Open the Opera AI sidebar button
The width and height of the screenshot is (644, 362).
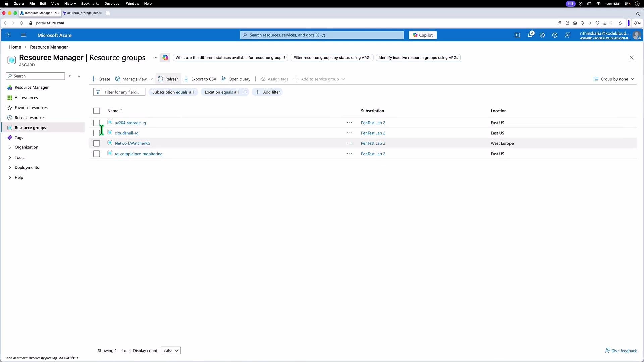(x=637, y=23)
